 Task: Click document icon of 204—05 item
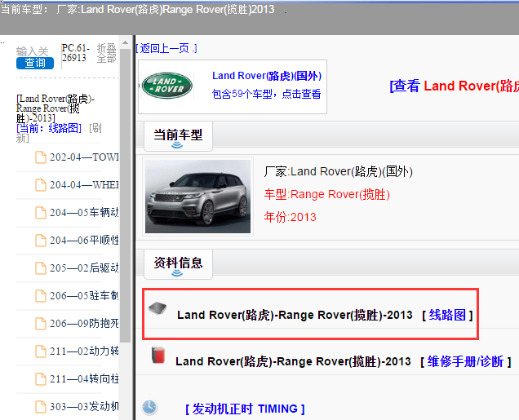click(x=41, y=213)
